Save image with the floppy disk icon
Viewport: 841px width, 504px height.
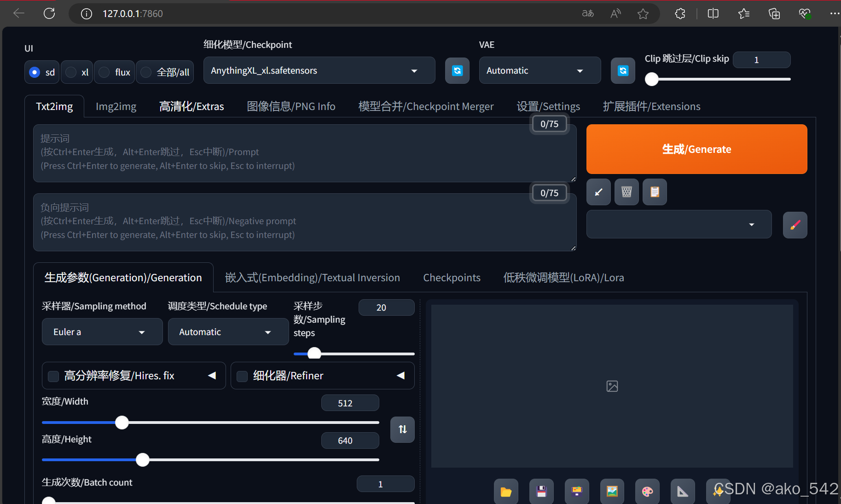coord(541,491)
